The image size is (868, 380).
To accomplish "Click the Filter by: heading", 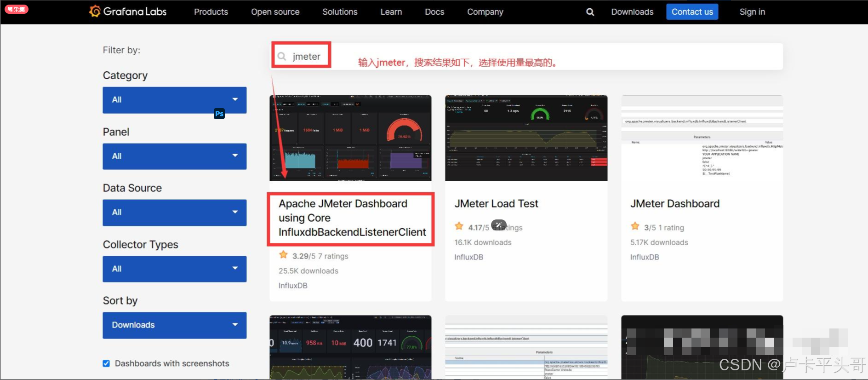I will coord(121,50).
